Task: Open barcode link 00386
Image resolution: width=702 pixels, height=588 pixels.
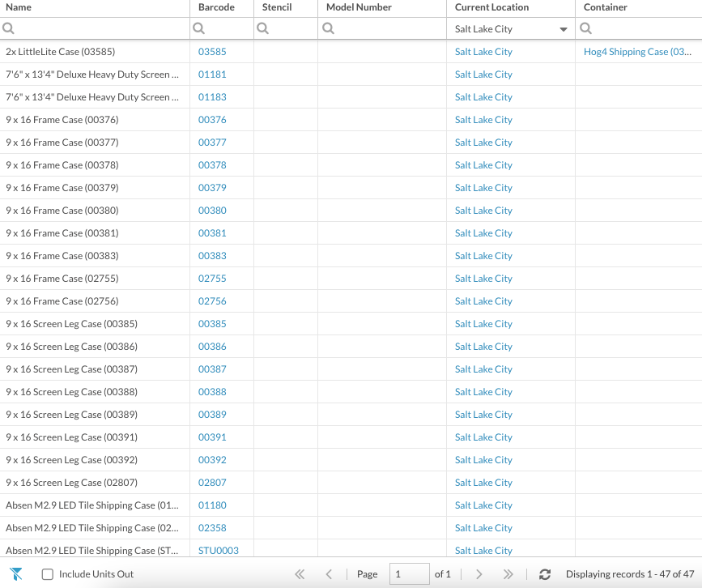Action: tap(212, 347)
